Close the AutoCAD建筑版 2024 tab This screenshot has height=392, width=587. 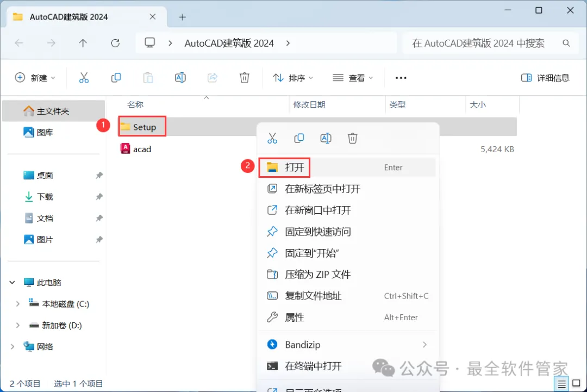coord(152,17)
